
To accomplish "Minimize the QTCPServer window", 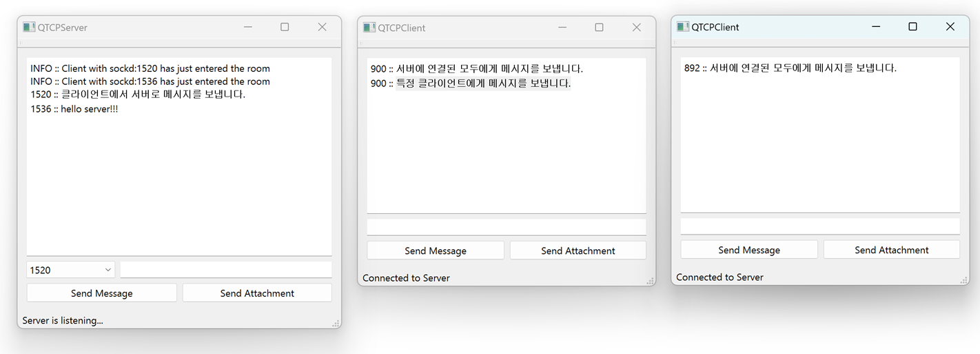I will [248, 27].
